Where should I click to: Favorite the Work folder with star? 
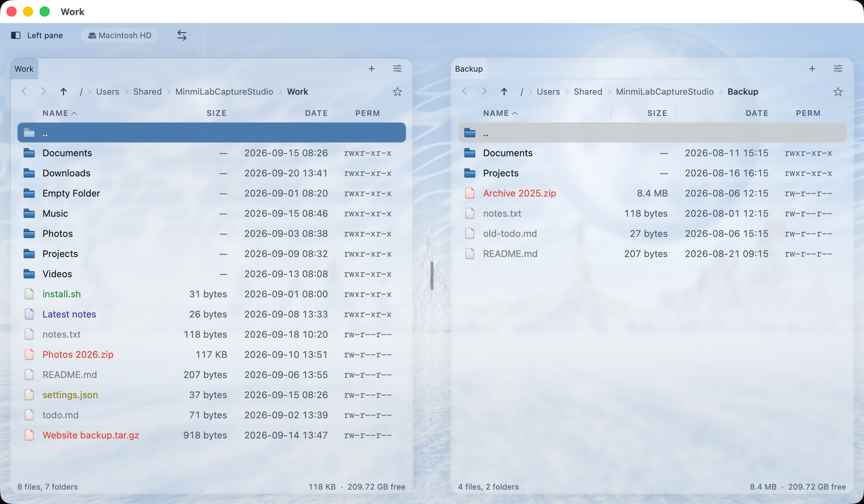pyautogui.click(x=397, y=92)
